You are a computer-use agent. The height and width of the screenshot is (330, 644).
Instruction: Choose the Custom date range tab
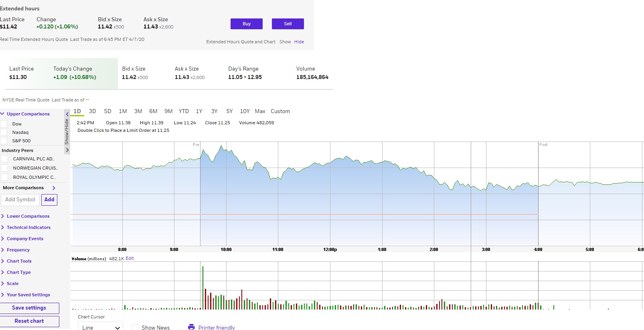click(280, 111)
